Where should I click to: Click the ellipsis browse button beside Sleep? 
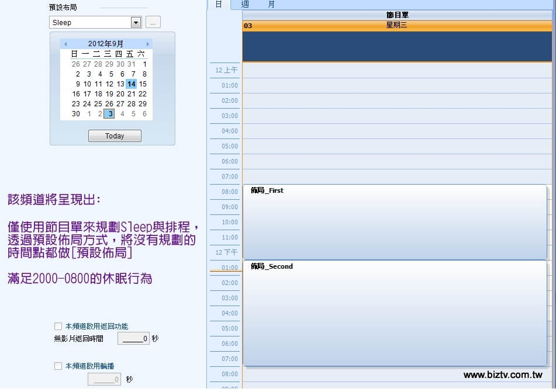(x=153, y=22)
